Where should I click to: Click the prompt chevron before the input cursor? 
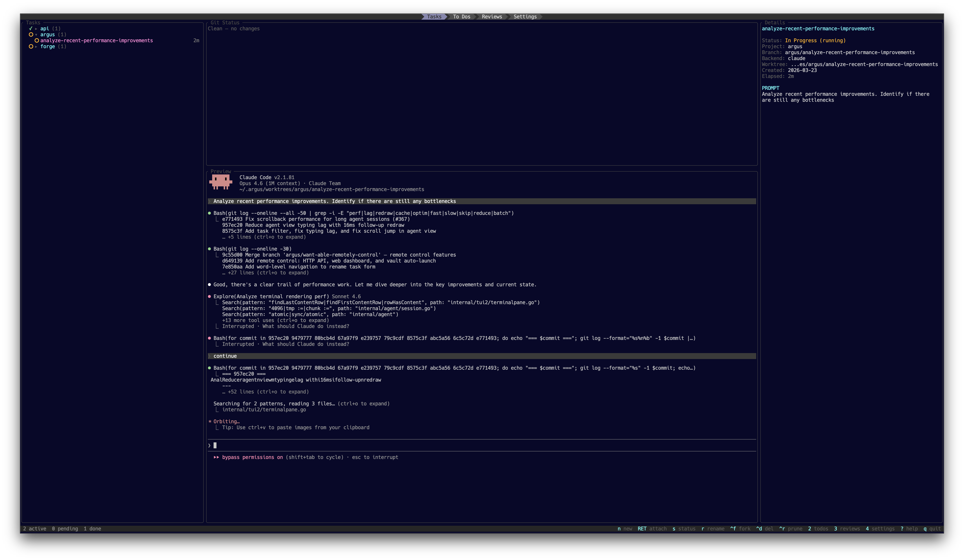tap(209, 445)
